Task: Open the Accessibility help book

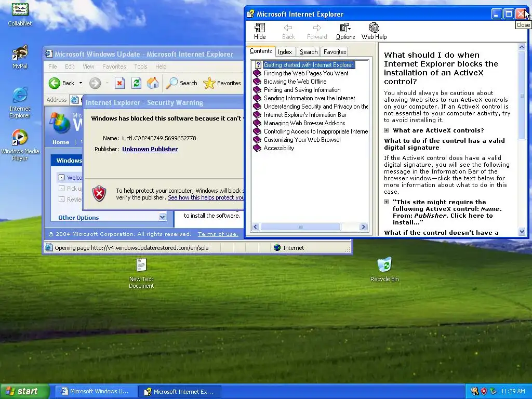Action: click(273, 148)
